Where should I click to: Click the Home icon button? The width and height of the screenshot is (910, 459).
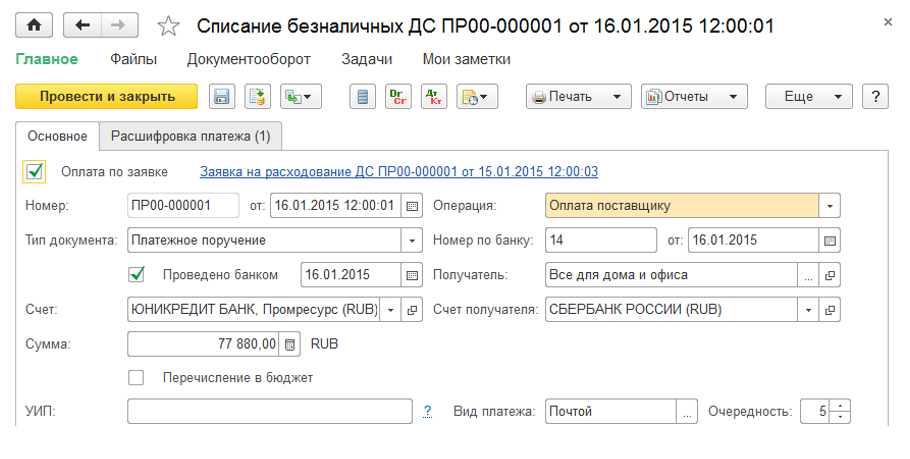click(x=34, y=25)
